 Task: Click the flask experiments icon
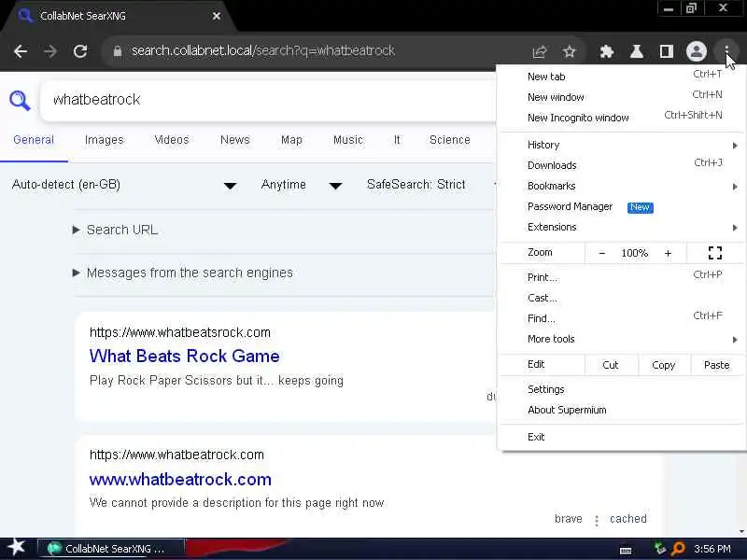637,51
